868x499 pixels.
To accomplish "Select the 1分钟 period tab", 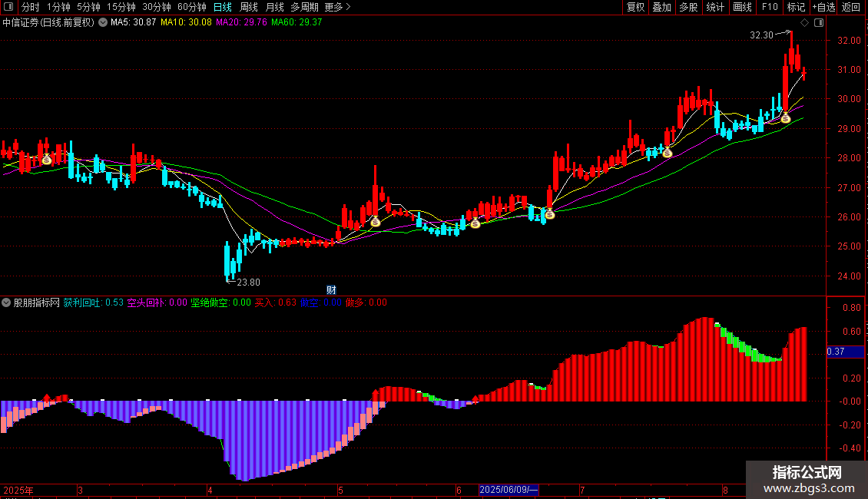I will pyautogui.click(x=58, y=7).
